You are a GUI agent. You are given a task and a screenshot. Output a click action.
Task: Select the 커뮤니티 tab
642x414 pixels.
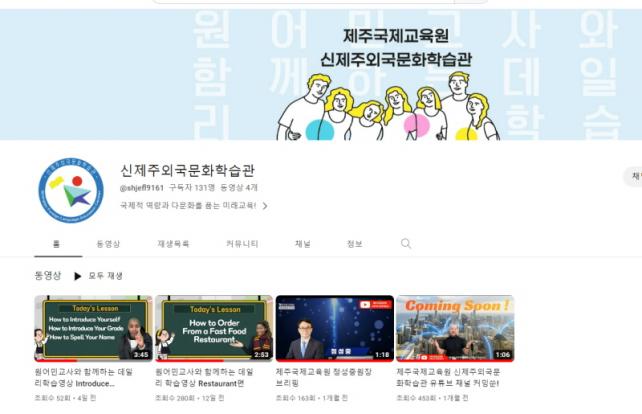point(242,243)
